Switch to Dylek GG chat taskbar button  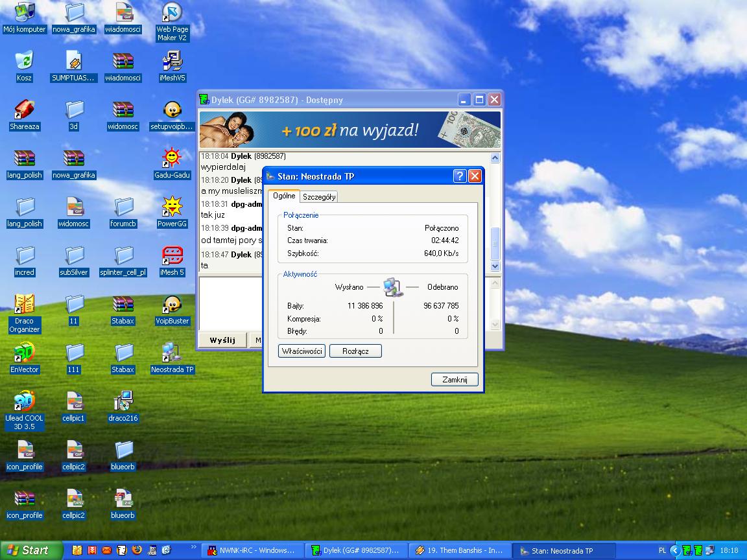[356, 550]
